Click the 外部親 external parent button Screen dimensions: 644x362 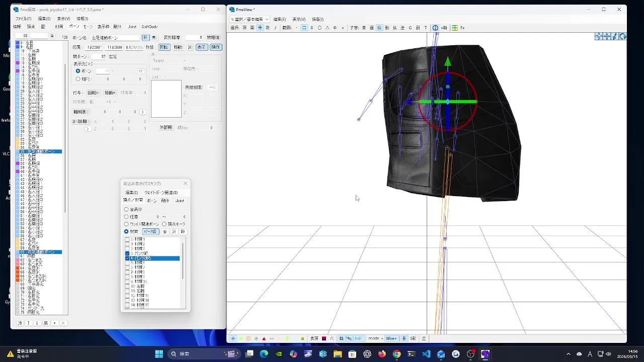[166, 128]
